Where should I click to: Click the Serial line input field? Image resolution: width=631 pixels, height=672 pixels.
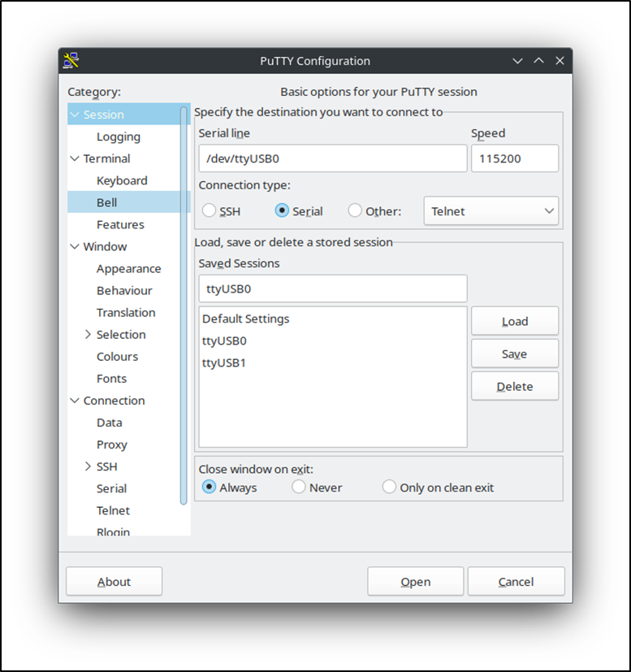(332, 158)
